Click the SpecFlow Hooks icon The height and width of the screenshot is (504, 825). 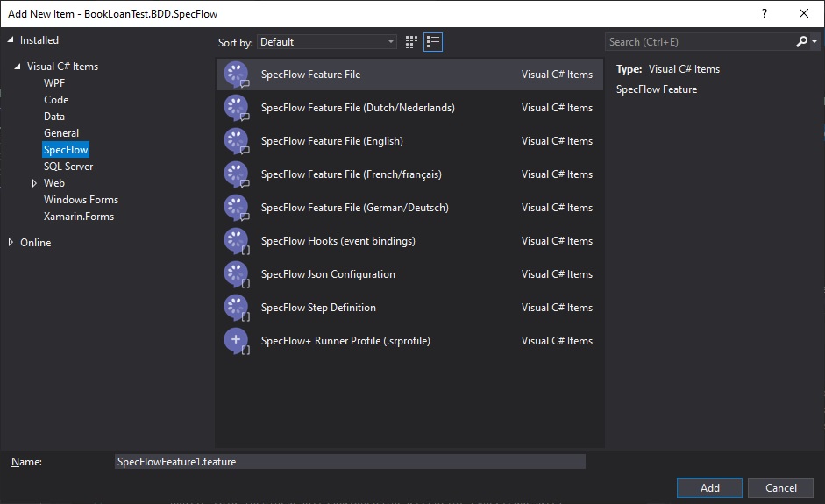(x=236, y=241)
